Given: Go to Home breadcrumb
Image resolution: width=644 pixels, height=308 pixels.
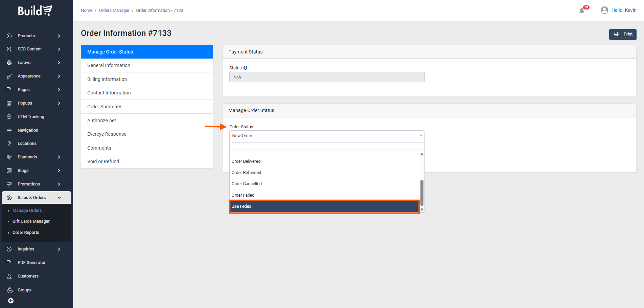Looking at the screenshot, I should point(87,10).
